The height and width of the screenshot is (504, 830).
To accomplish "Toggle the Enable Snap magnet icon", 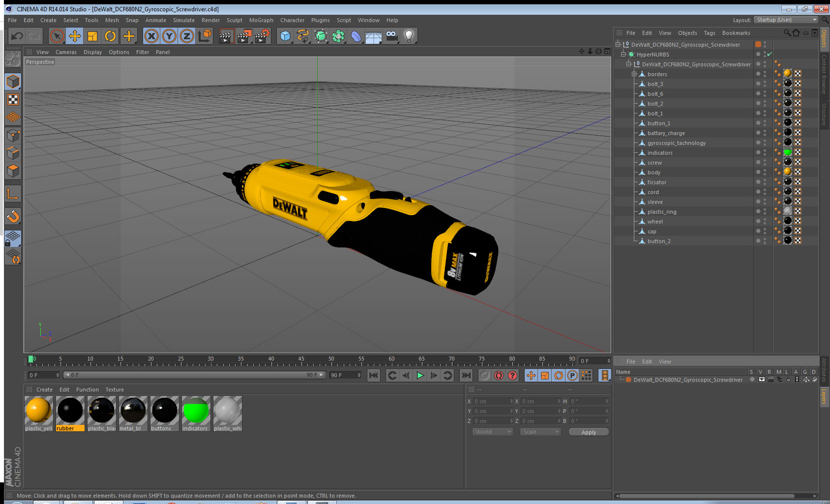I will point(13,216).
